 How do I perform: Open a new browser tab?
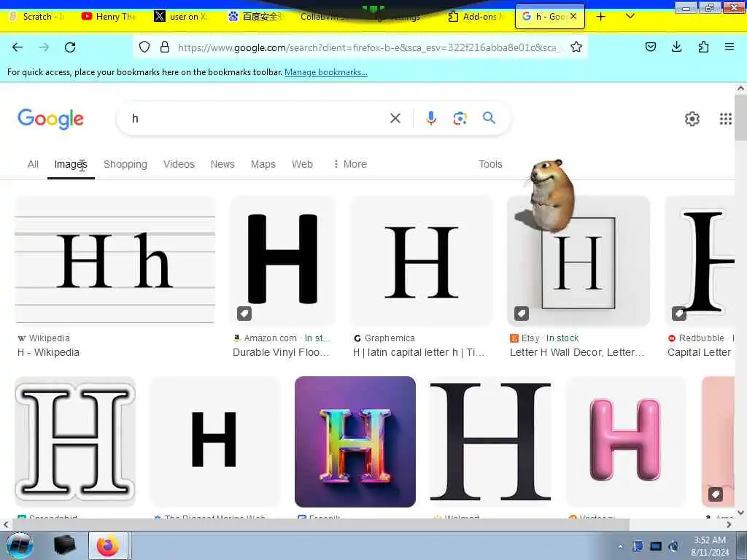(x=601, y=17)
